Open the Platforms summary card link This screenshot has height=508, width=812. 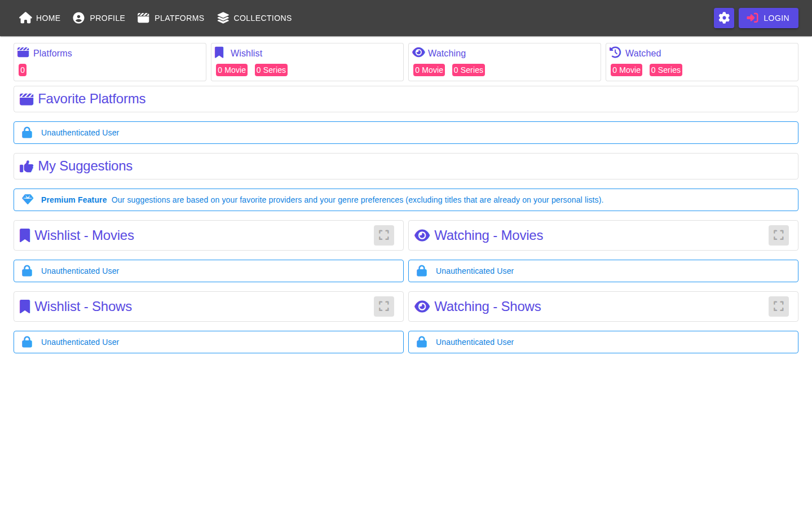click(52, 53)
